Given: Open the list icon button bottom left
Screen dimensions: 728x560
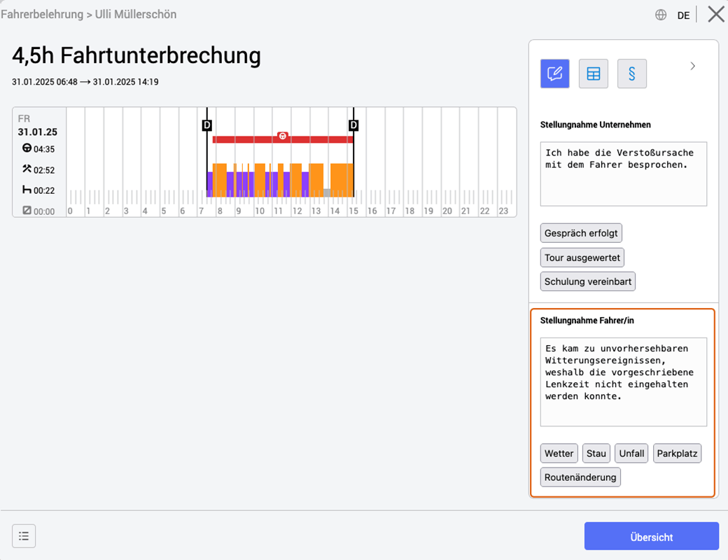Looking at the screenshot, I should point(24,536).
